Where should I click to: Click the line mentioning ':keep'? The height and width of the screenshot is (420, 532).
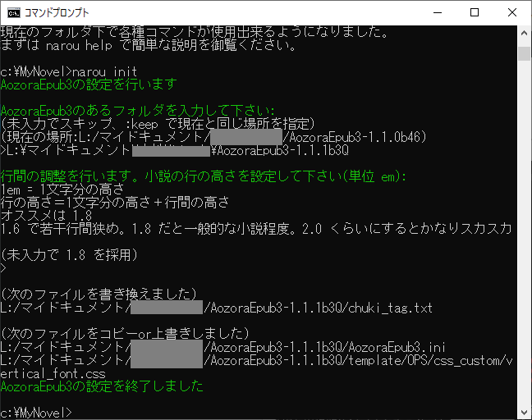coord(158,124)
